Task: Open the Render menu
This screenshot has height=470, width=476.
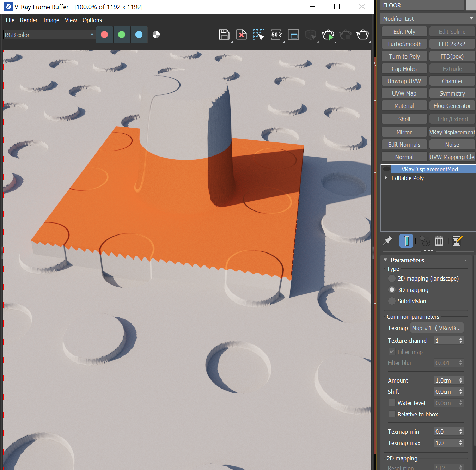Action: coord(29,20)
